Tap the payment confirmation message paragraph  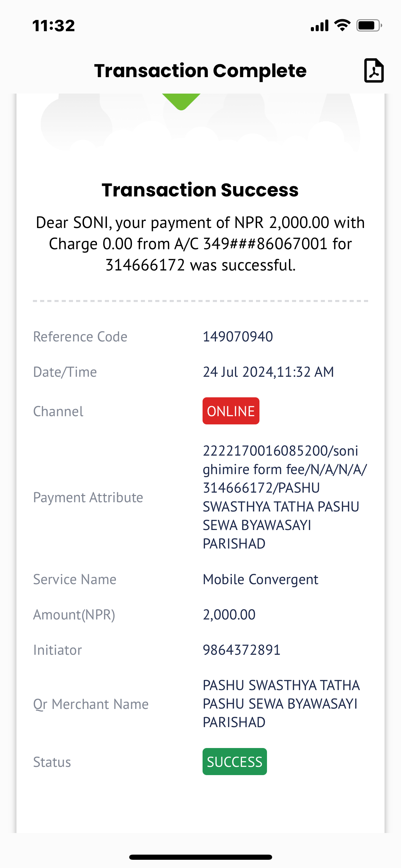point(200,244)
